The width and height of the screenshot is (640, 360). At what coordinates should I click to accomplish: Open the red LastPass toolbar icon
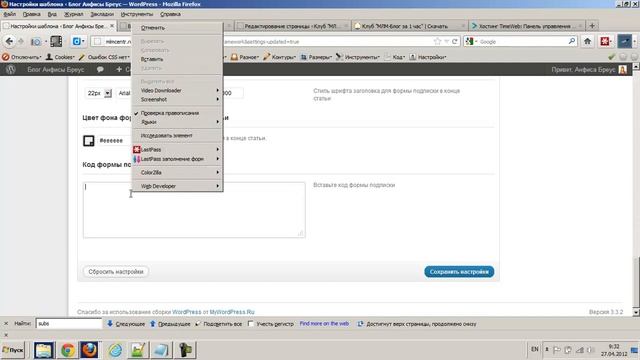point(604,41)
